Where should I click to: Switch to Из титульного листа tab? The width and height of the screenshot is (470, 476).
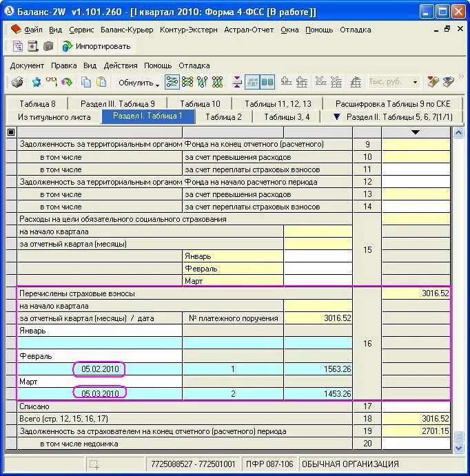click(54, 117)
